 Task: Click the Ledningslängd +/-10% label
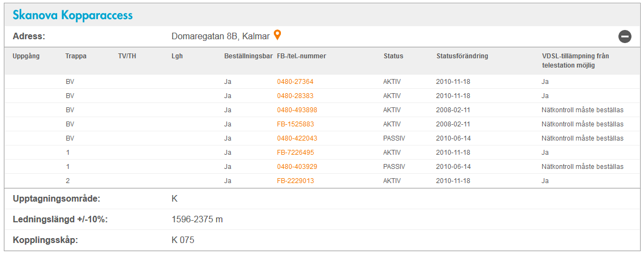60,219
